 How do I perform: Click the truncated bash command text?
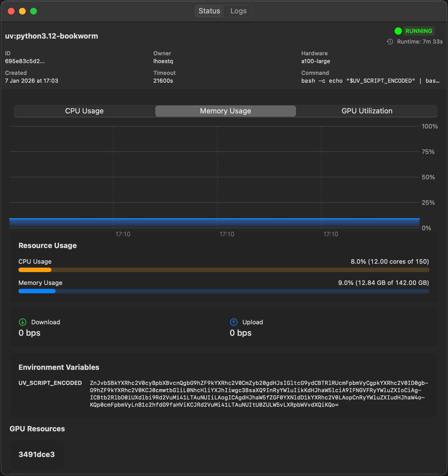370,81
